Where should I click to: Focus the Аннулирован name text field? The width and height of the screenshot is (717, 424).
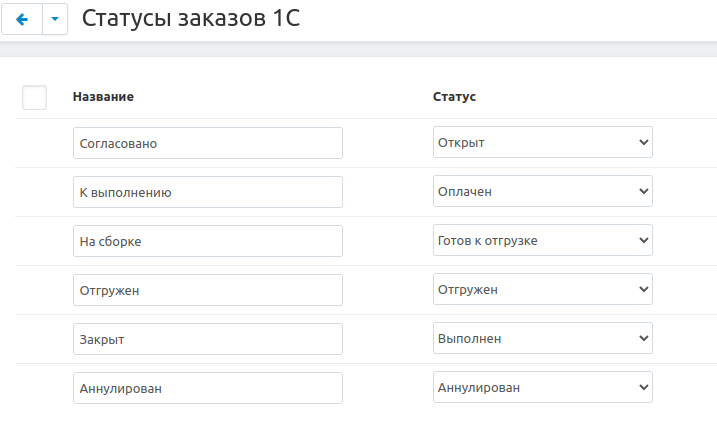click(208, 388)
